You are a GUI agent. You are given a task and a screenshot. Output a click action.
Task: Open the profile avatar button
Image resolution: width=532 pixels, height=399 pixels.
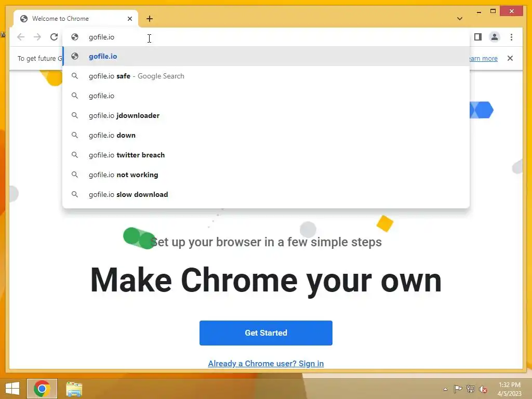click(495, 37)
